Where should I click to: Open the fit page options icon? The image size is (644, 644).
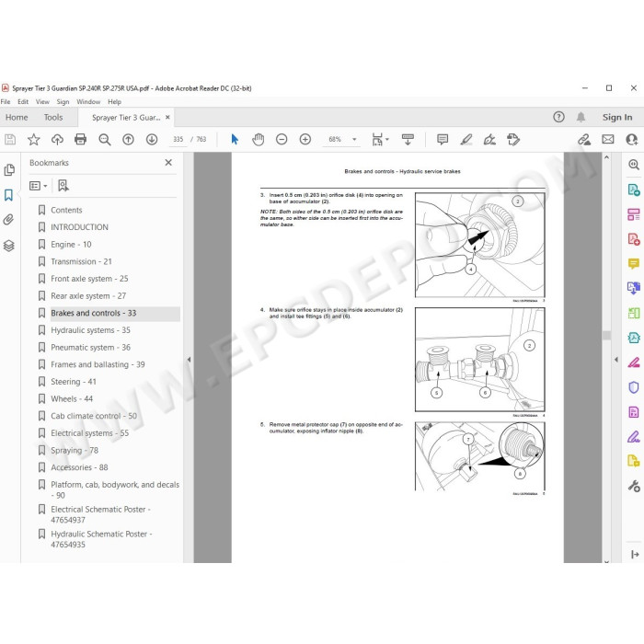coord(380,140)
